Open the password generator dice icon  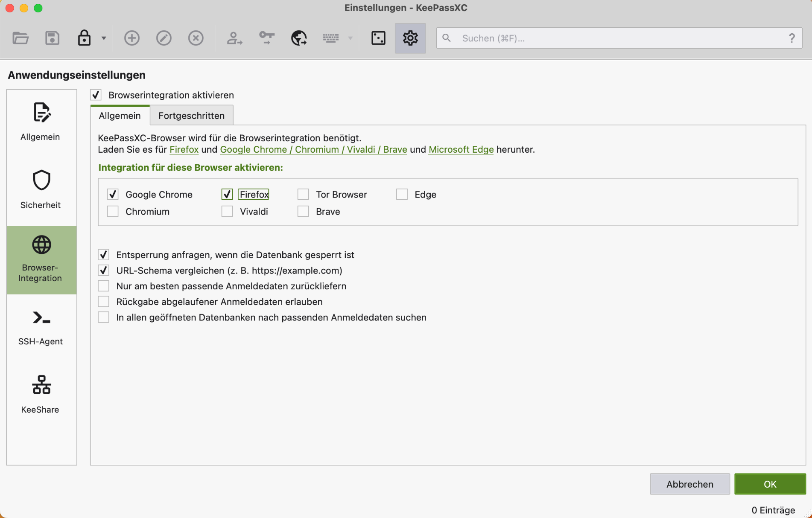click(x=378, y=38)
